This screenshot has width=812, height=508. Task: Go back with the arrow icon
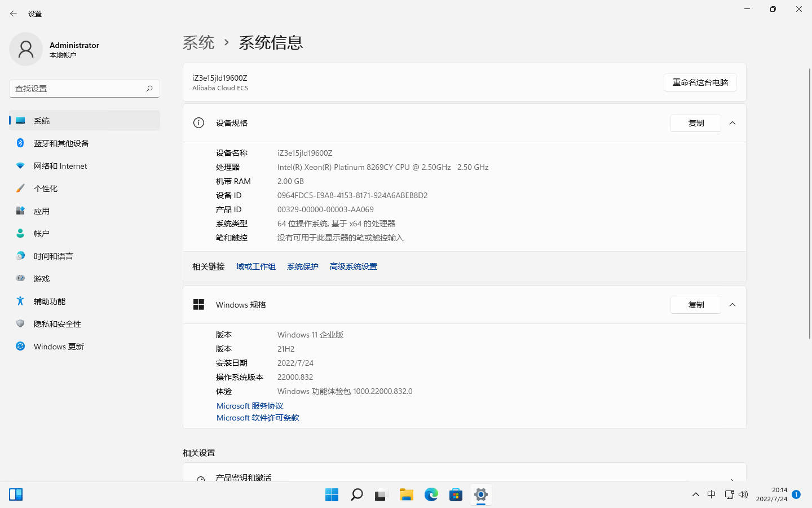click(x=14, y=14)
